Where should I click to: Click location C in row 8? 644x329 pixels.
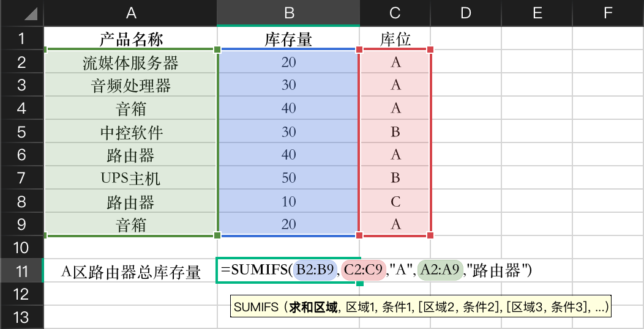[x=395, y=201]
